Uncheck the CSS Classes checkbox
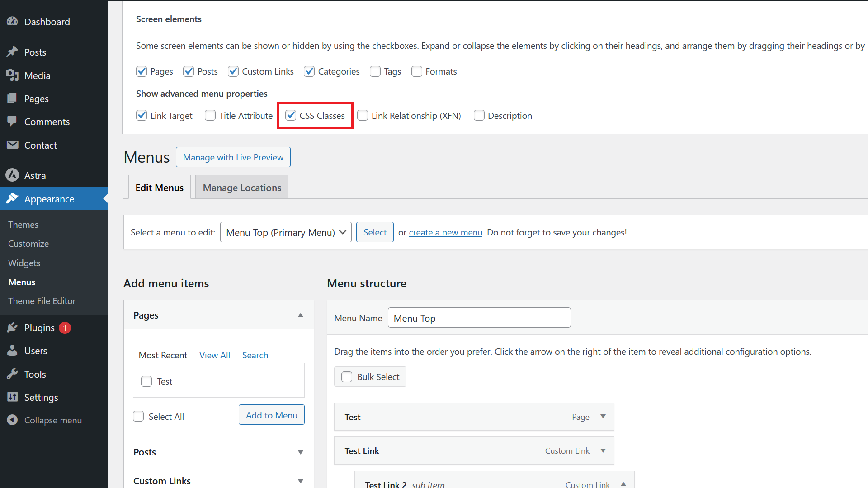The width and height of the screenshot is (868, 488). pyautogui.click(x=291, y=115)
